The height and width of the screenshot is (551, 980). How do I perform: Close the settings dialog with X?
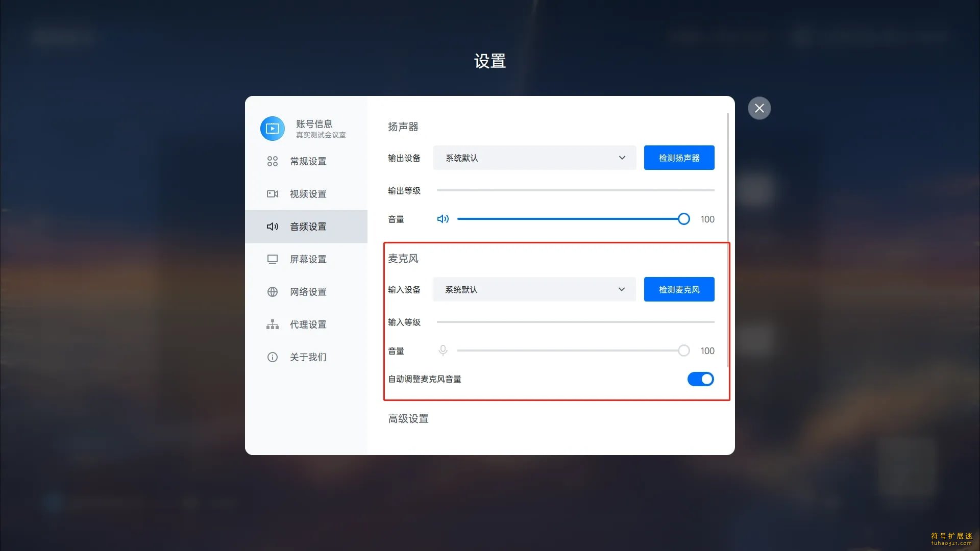[759, 108]
